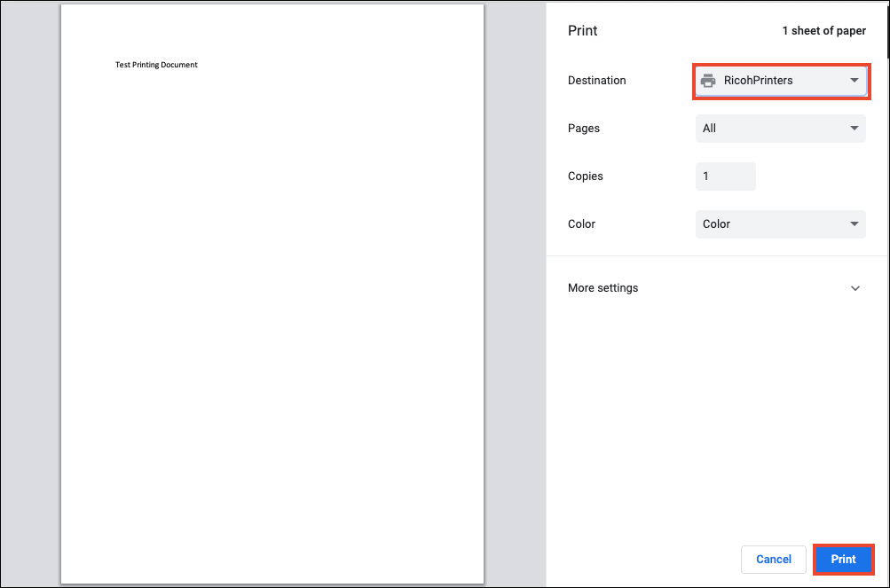Click the Destination label

coord(596,81)
